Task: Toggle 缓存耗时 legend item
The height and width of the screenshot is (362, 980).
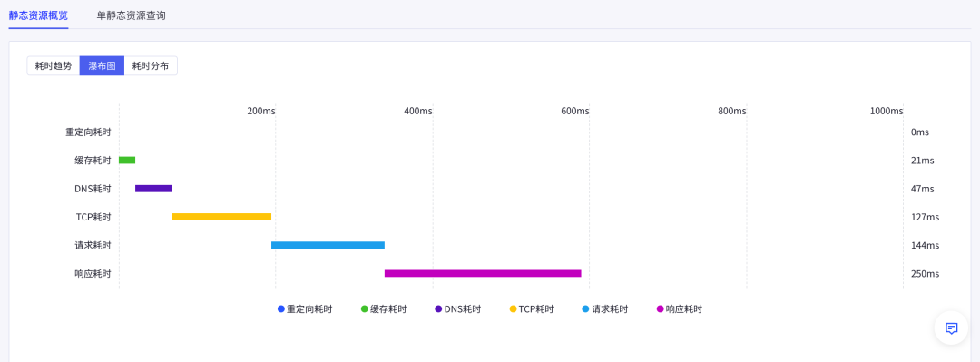Action: point(384,308)
